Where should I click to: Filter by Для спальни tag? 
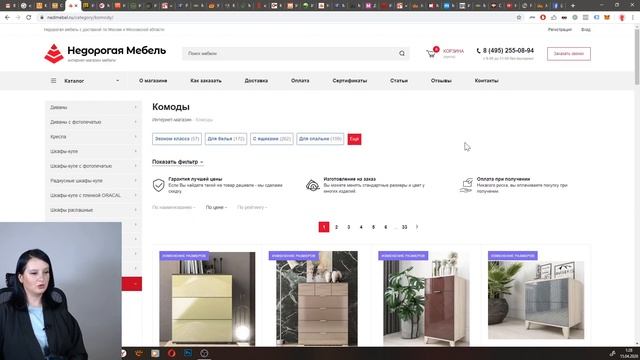[320, 139]
